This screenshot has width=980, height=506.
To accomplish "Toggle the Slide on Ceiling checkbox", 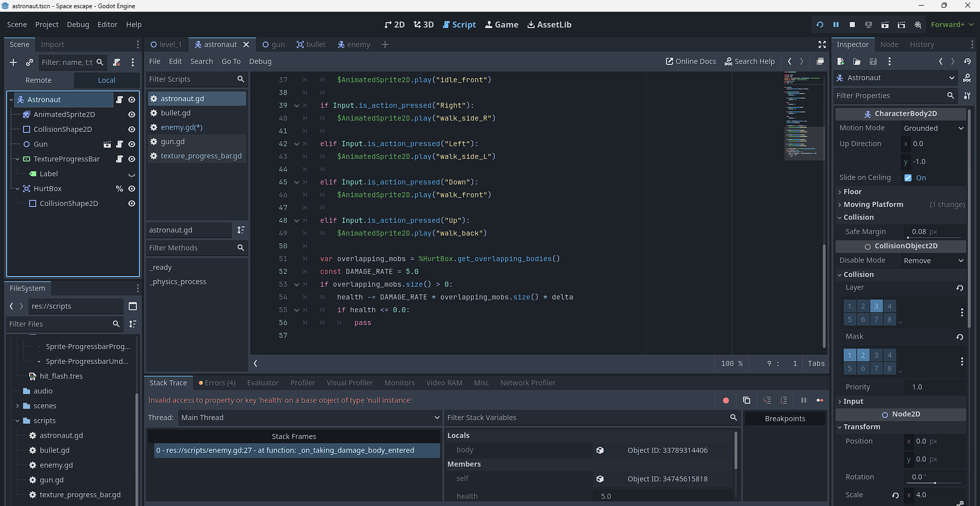I will [908, 178].
